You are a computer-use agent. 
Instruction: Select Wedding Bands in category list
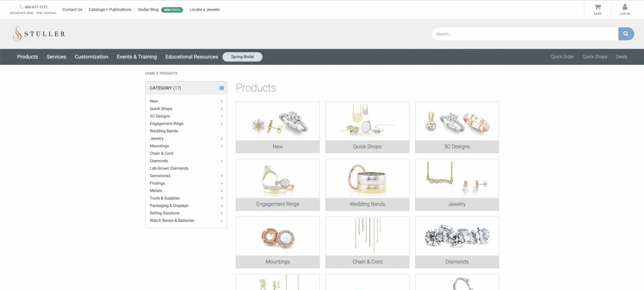pyautogui.click(x=164, y=131)
